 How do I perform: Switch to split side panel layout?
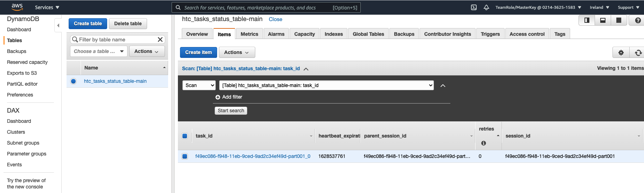[587, 20]
